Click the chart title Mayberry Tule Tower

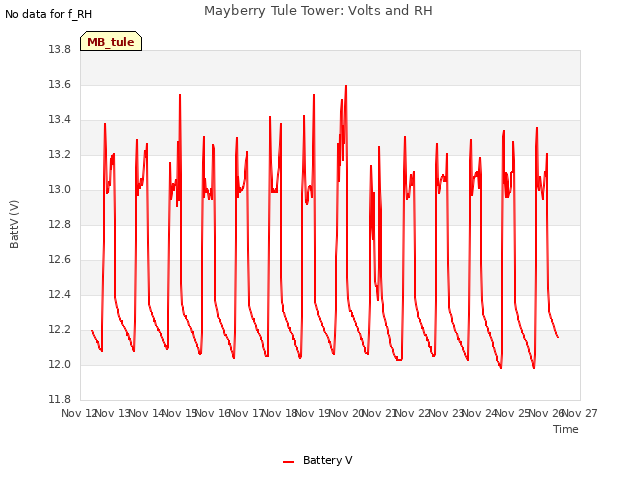pyautogui.click(x=318, y=11)
